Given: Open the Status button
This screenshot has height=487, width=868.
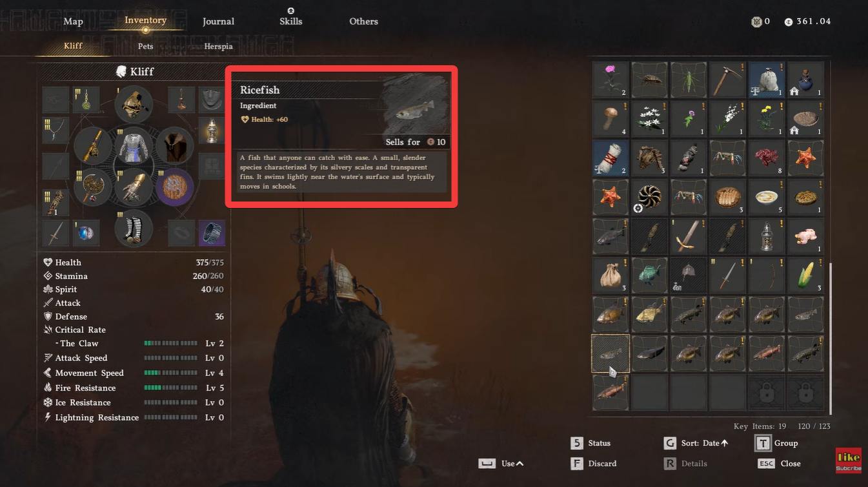Looking at the screenshot, I should (590, 443).
